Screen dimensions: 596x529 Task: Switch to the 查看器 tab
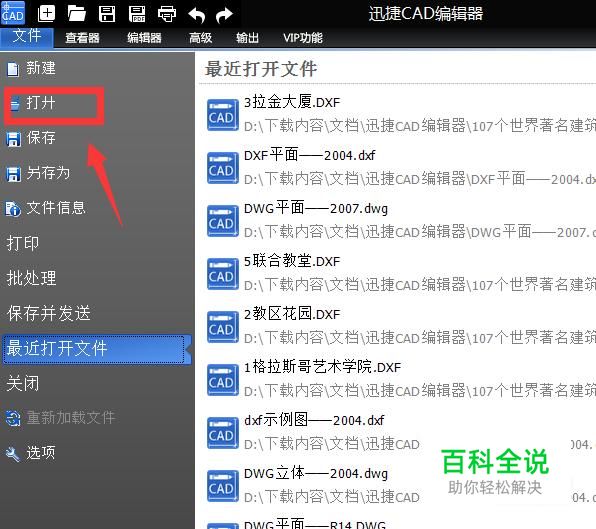point(82,38)
